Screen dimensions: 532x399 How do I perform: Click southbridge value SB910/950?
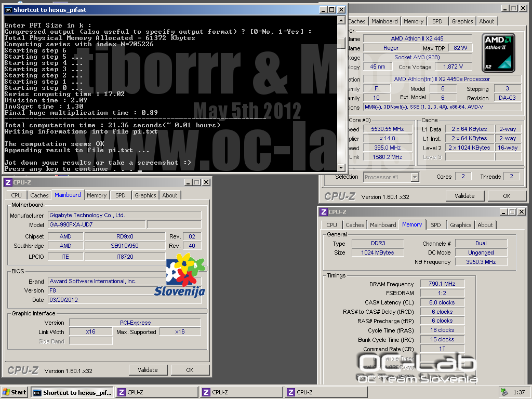[125, 246]
